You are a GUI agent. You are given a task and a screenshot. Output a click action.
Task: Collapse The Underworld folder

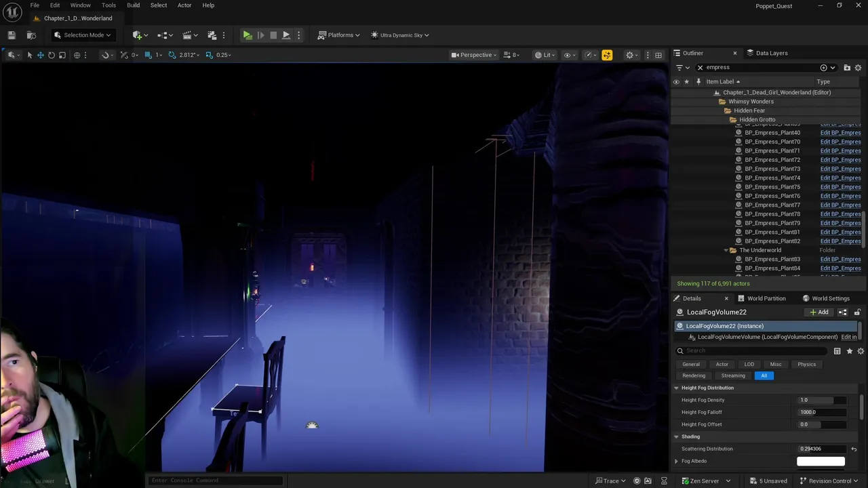pos(726,250)
